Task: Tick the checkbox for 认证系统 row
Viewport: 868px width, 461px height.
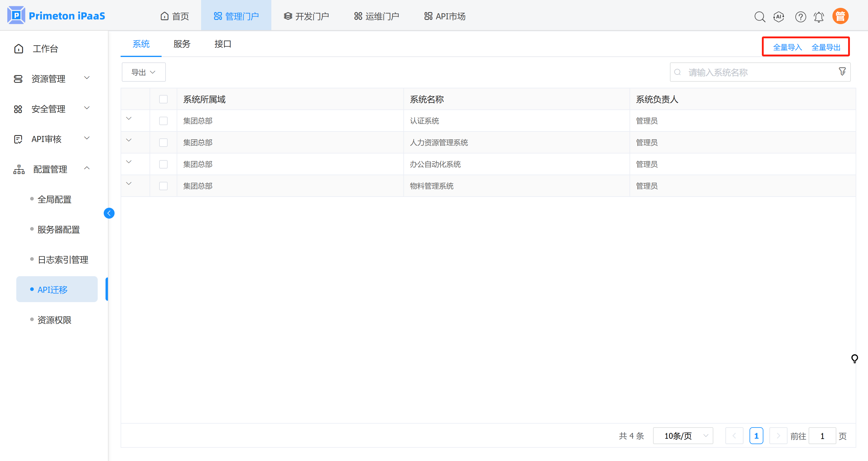Action: pyautogui.click(x=163, y=121)
